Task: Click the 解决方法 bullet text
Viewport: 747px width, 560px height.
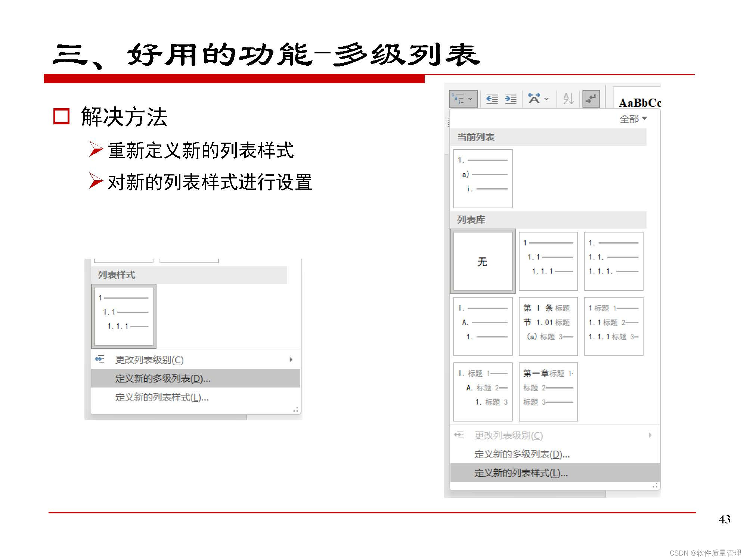Action: (x=124, y=117)
